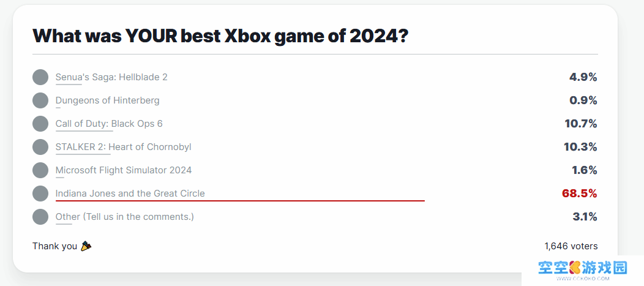The image size is (644, 286).
Task: Click the party popper emoji after Thank you
Action: [86, 246]
